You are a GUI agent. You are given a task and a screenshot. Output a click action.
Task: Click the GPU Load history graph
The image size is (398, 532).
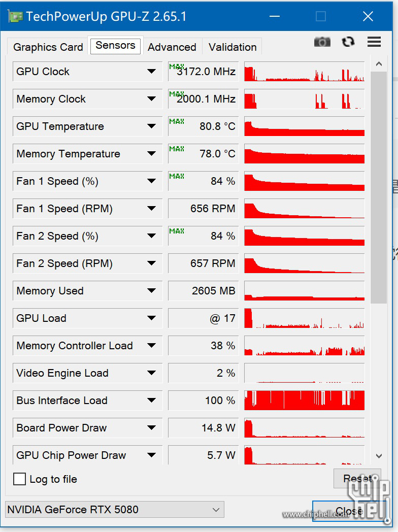pos(305,318)
